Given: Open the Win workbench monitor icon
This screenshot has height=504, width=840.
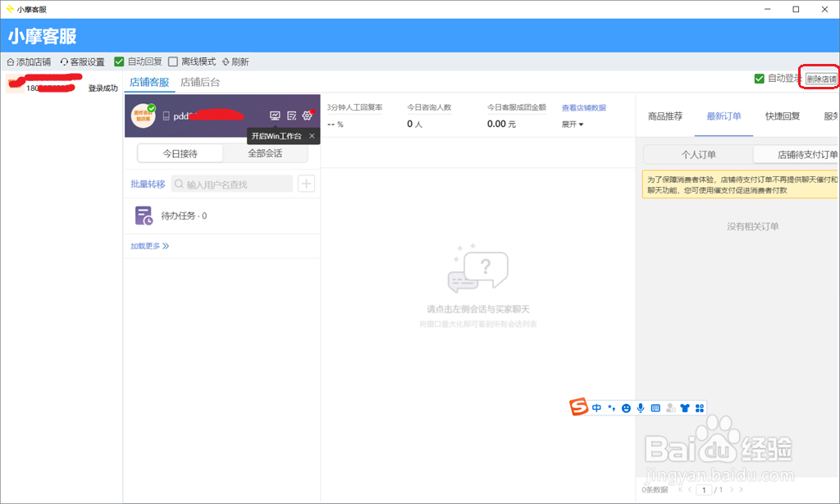Looking at the screenshot, I should [x=275, y=116].
